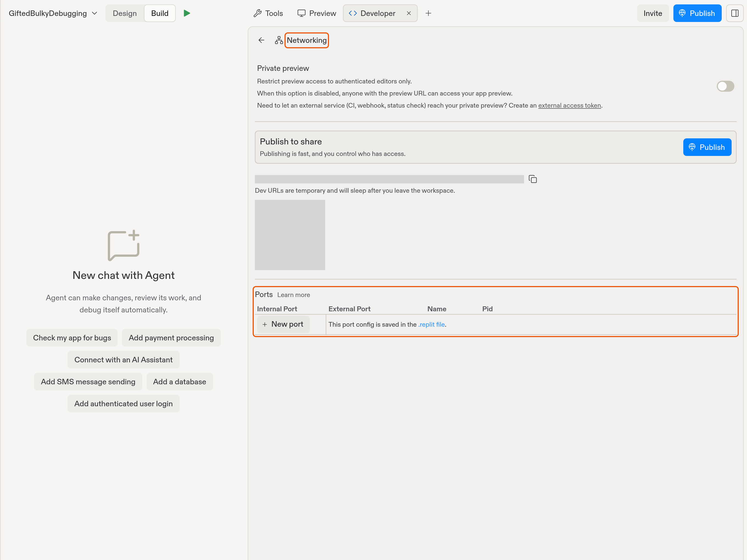The width and height of the screenshot is (747, 560).
Task: Choose Check my app for bugs
Action: 72,338
